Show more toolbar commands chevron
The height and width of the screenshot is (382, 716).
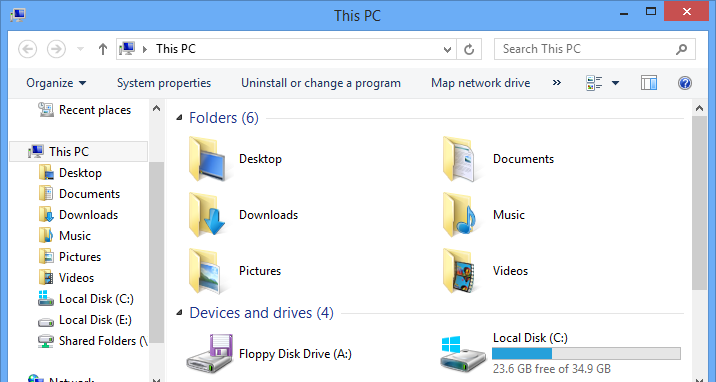click(x=557, y=83)
